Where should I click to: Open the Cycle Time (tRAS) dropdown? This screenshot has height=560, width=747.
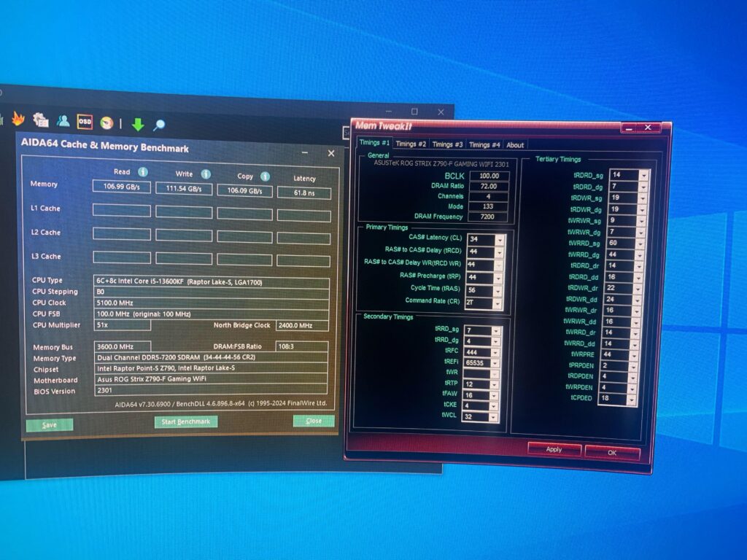pos(498,290)
